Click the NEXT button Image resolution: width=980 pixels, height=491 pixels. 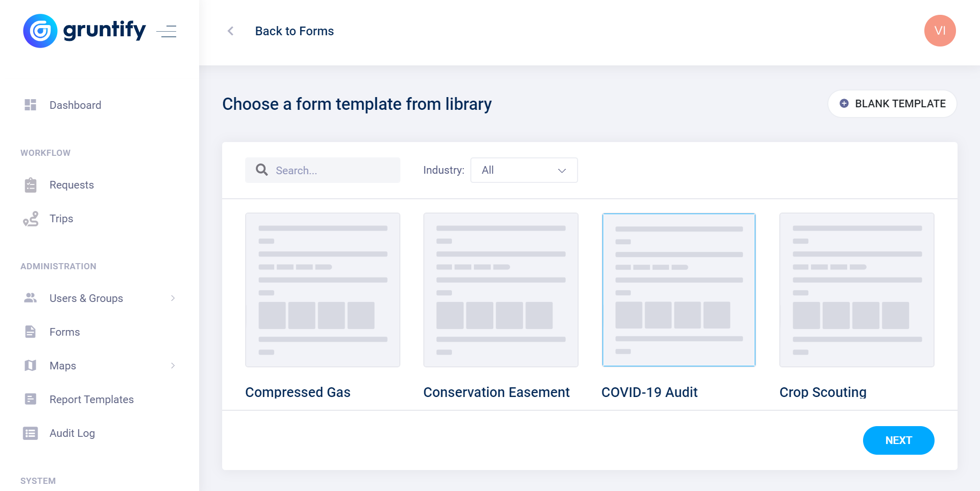898,440
